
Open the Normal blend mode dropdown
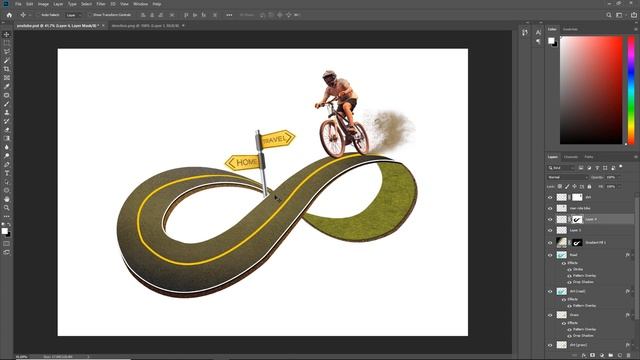click(x=567, y=178)
